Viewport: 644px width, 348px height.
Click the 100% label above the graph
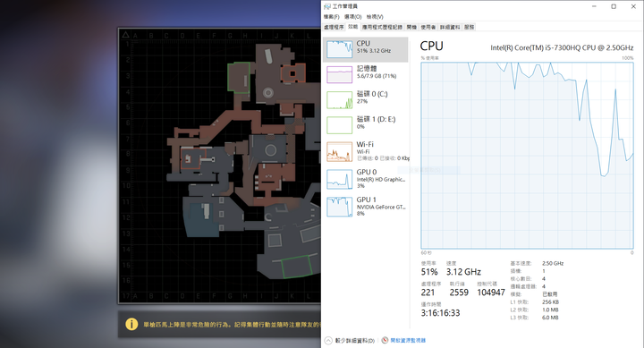[628, 58]
